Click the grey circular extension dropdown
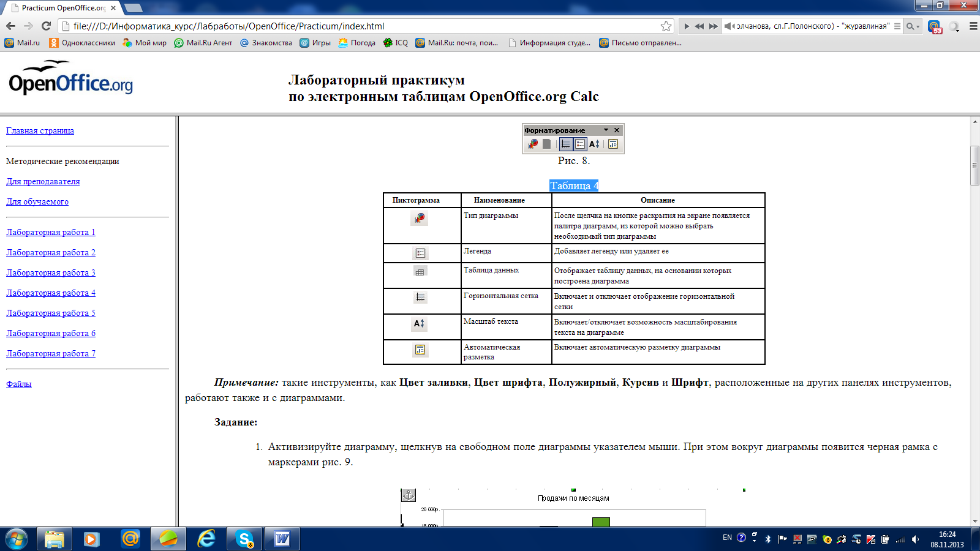 point(954,26)
